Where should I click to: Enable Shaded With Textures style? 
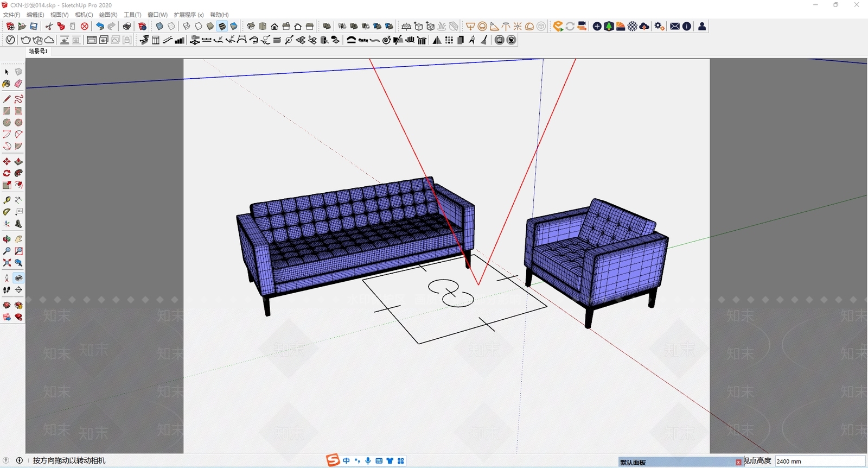[222, 26]
